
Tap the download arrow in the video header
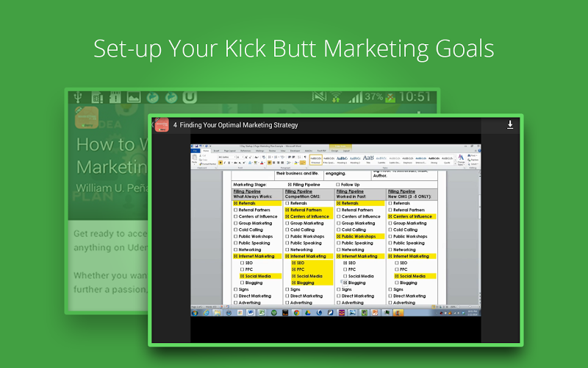[x=510, y=124]
